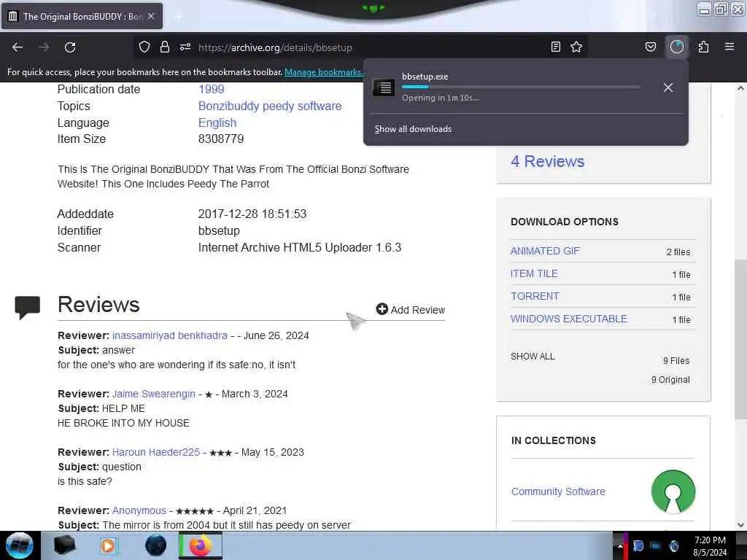Open the 1999 publication date link
Viewport: 747px width, 560px height.
[211, 89]
